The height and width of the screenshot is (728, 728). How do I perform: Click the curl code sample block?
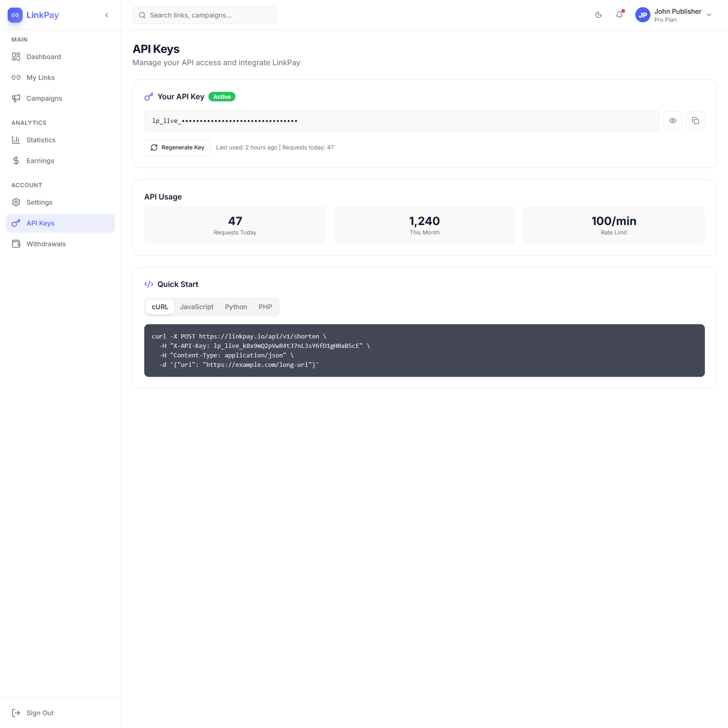(x=424, y=350)
